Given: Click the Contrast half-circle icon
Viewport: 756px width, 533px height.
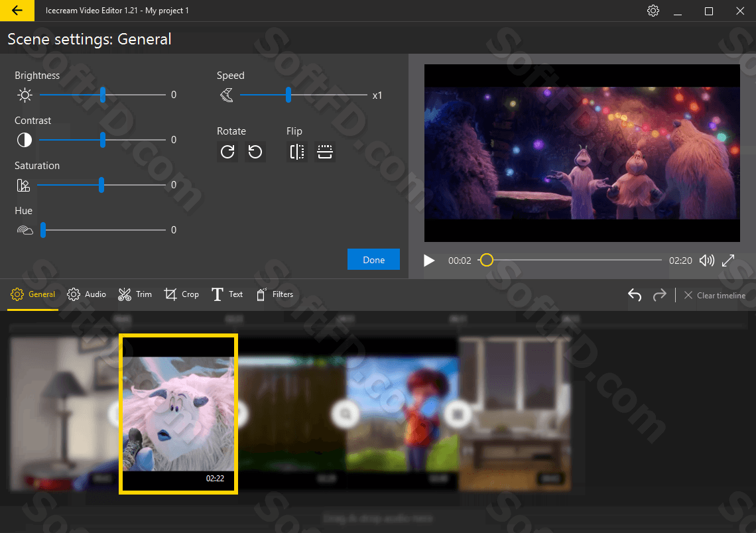Looking at the screenshot, I should pyautogui.click(x=25, y=140).
